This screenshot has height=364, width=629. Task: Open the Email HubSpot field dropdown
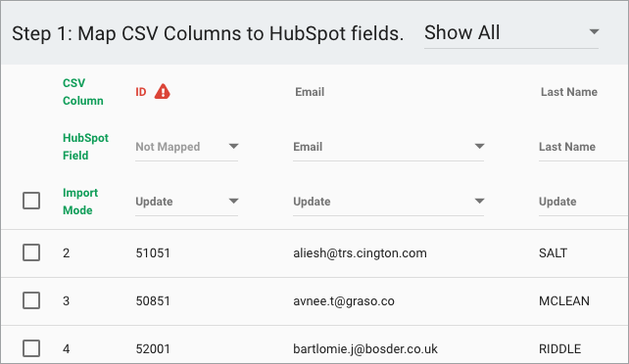(x=388, y=147)
